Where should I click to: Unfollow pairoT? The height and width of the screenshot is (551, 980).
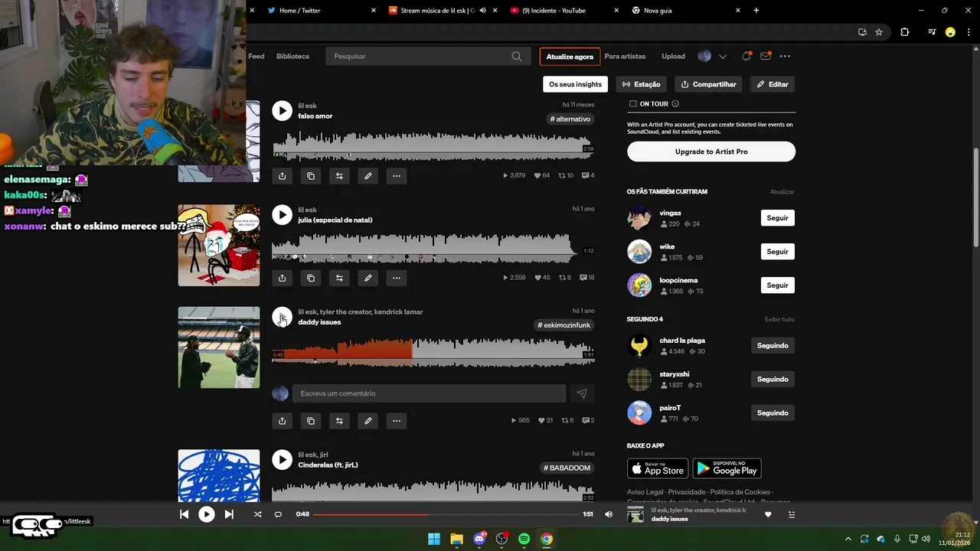pyautogui.click(x=773, y=413)
